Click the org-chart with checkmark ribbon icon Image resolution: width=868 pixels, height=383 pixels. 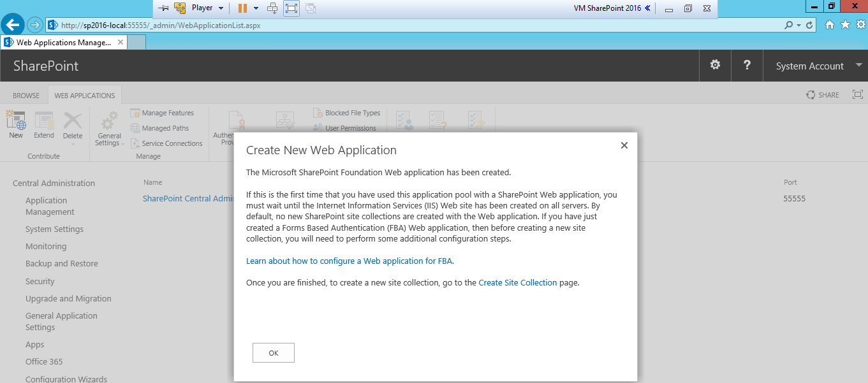click(x=284, y=120)
